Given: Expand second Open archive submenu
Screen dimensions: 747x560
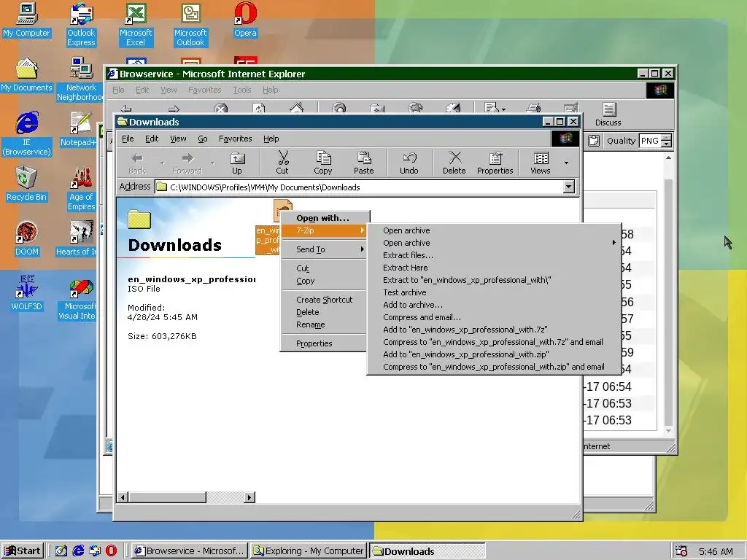Looking at the screenshot, I should pos(495,243).
